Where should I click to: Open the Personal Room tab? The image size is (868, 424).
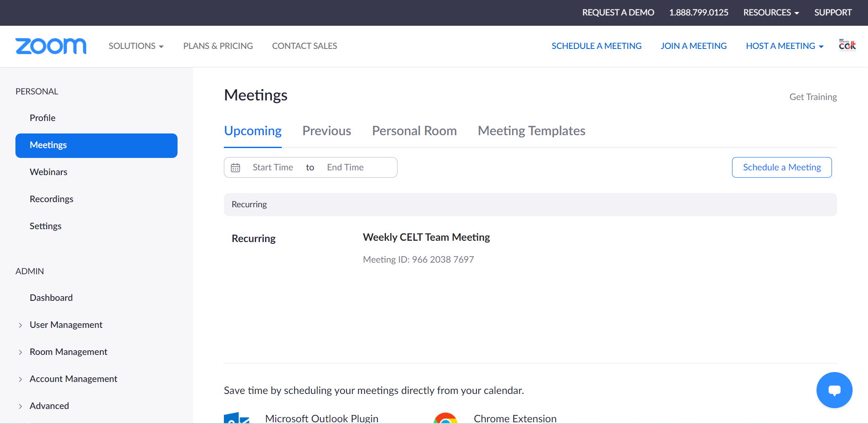coord(414,131)
